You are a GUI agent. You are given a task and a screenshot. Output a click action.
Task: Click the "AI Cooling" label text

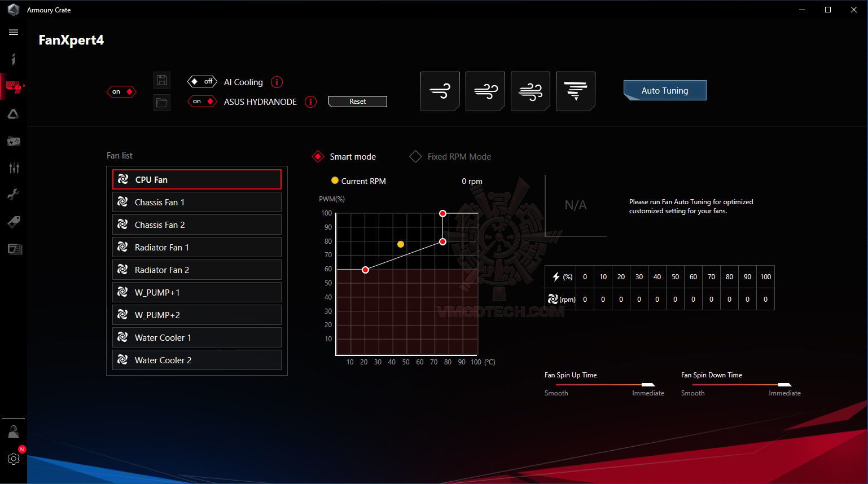(x=243, y=82)
